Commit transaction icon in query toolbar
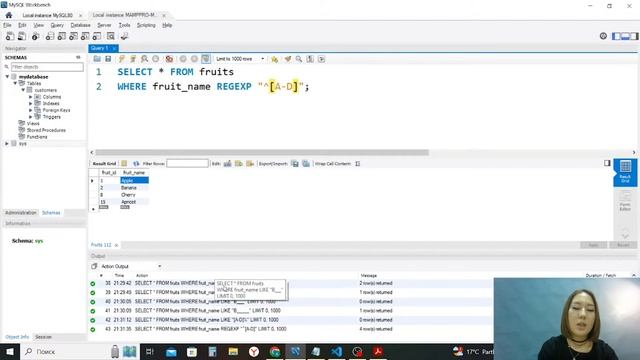 183,59
